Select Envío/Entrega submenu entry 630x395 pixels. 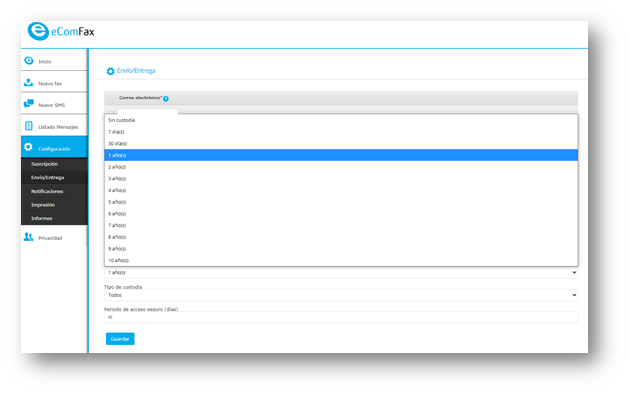54,178
